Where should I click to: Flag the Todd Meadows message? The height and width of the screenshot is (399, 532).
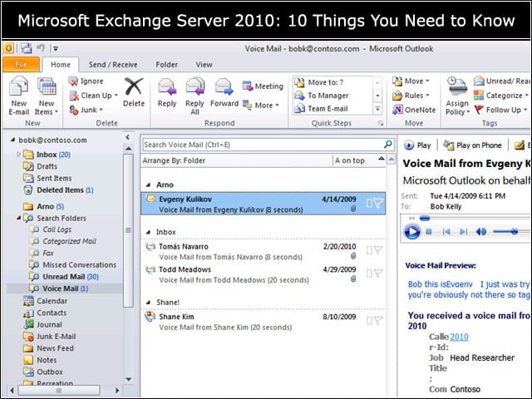click(378, 273)
